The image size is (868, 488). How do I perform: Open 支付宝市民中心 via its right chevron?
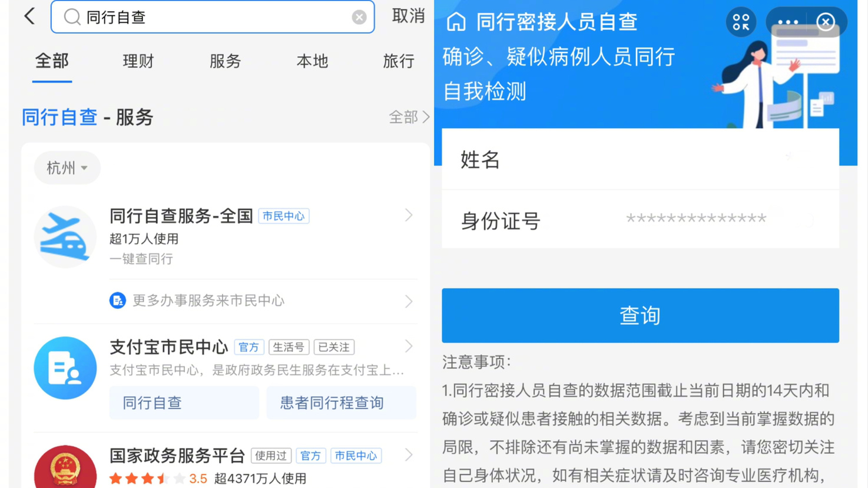click(409, 347)
